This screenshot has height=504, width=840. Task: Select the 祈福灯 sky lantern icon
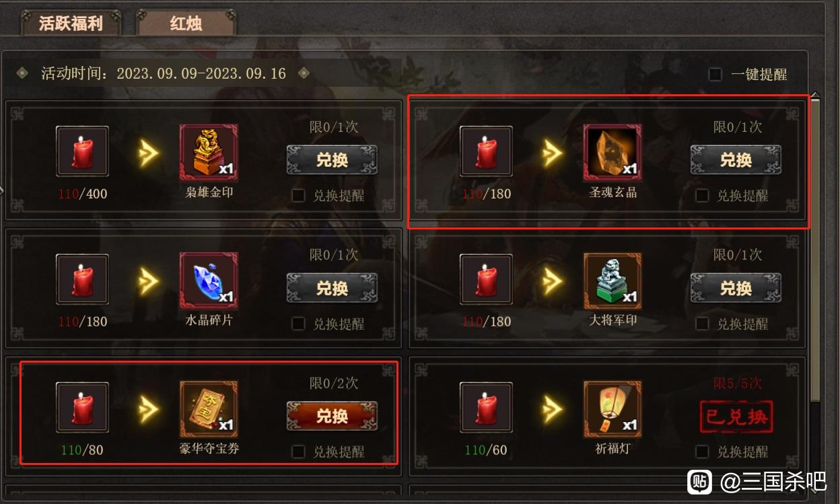612,409
